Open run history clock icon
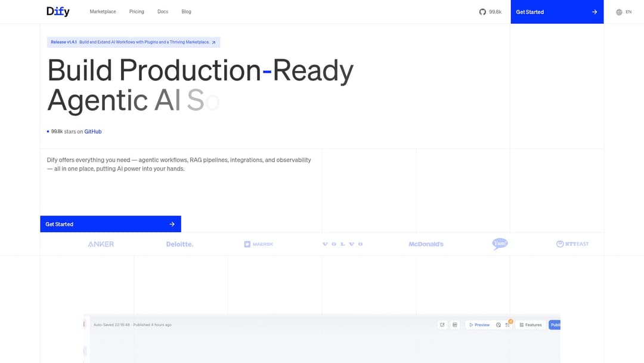Image resolution: width=644 pixels, height=363 pixels. (x=498, y=325)
